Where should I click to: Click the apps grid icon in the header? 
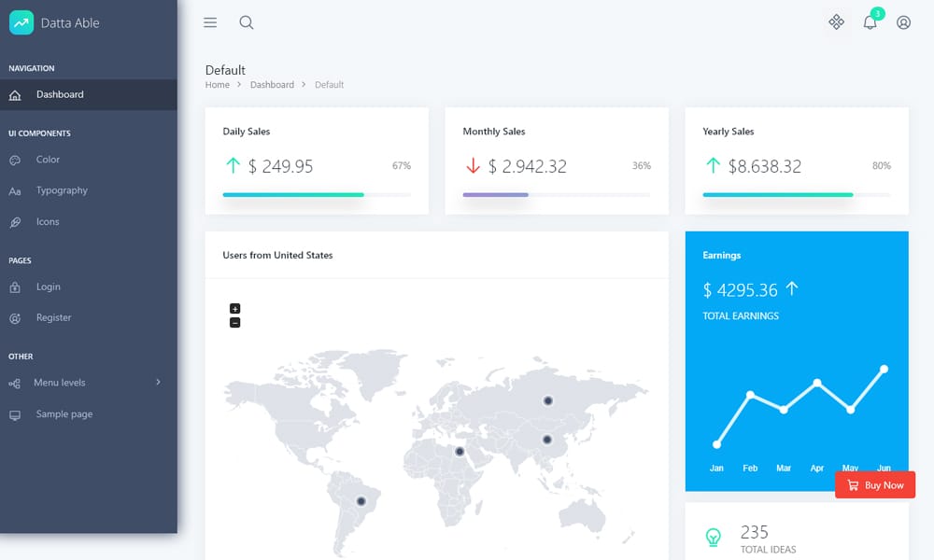[836, 22]
